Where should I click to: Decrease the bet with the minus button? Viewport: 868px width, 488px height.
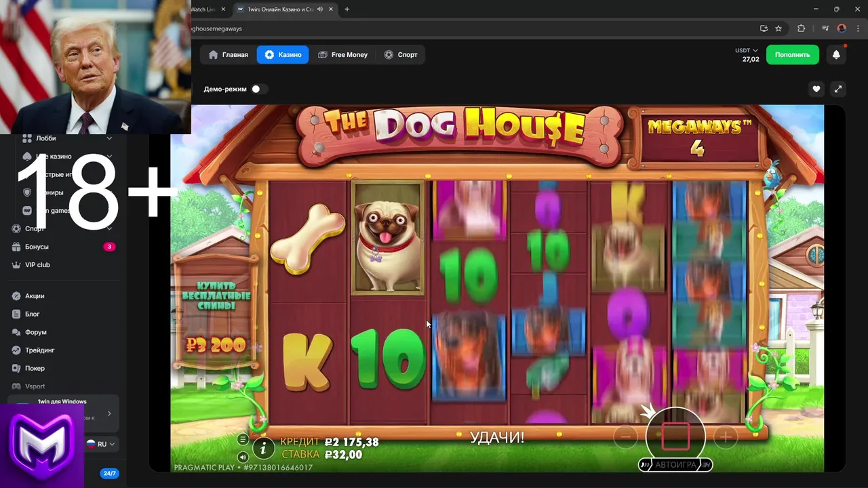click(626, 437)
